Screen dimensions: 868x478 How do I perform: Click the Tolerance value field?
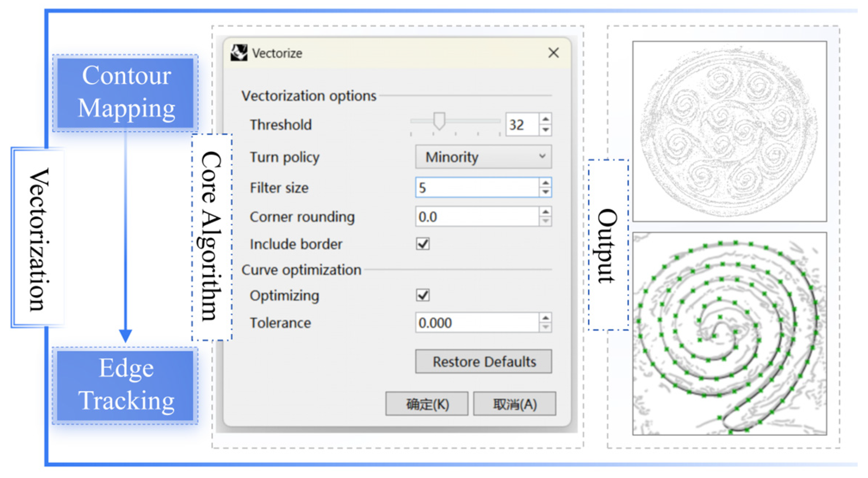(477, 323)
